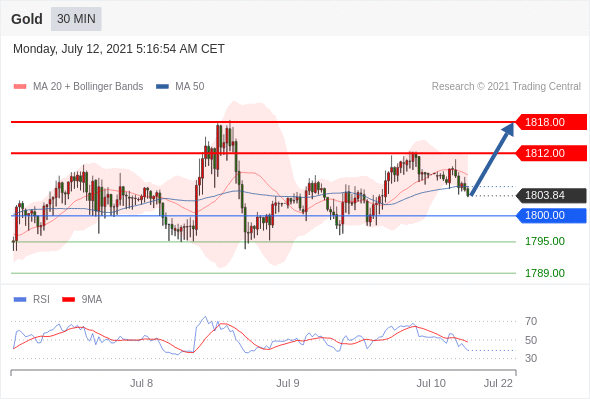Select the MA 50 legend label
Screen dimensions: 590x400
pos(190,87)
